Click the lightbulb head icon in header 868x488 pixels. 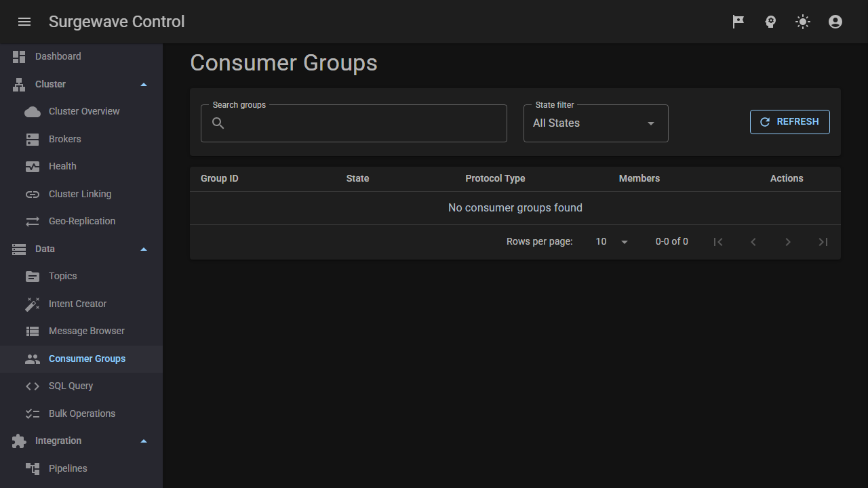[770, 22]
